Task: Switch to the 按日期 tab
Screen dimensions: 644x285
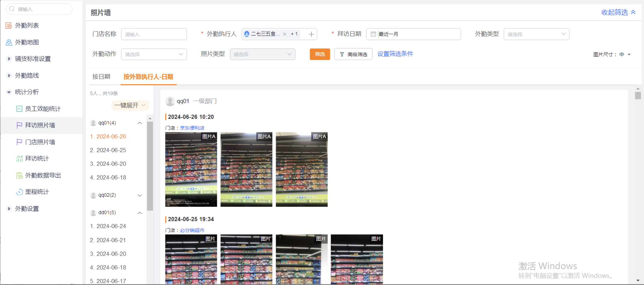Action: tap(101, 77)
